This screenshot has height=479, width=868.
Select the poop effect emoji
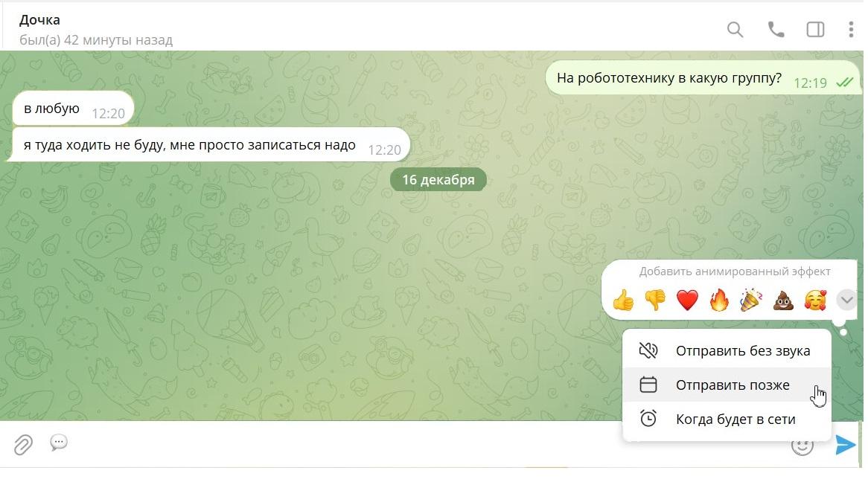(x=782, y=301)
